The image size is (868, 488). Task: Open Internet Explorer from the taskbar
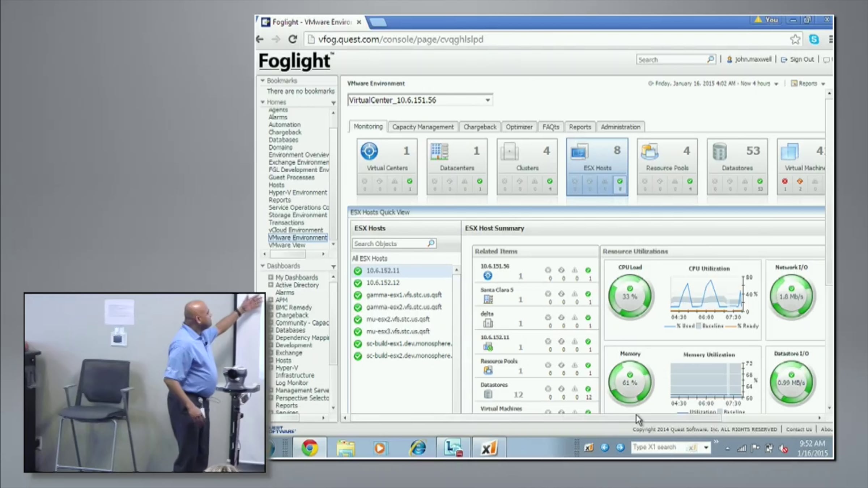point(417,448)
